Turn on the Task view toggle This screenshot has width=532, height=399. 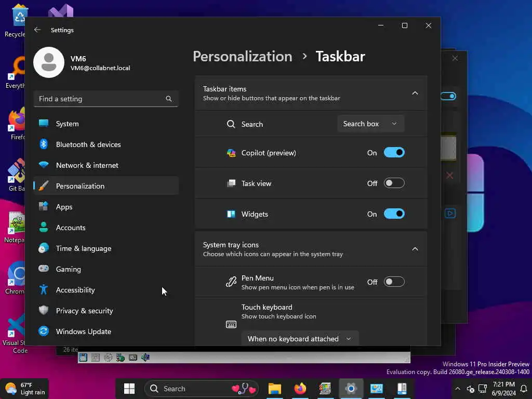tap(394, 183)
